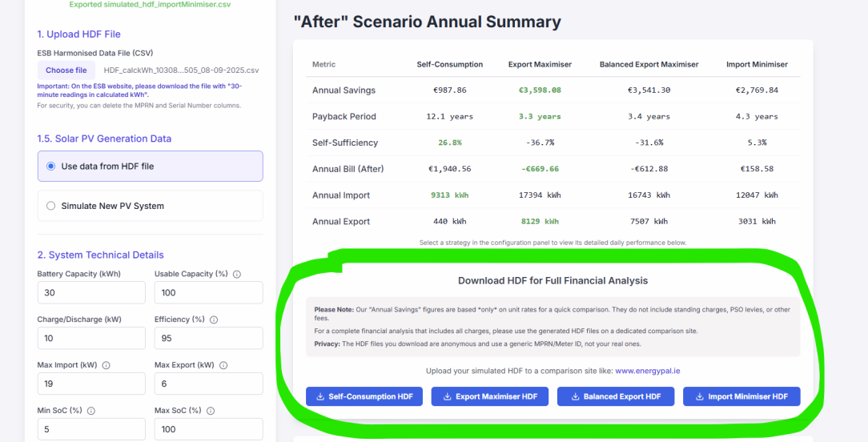Click the Usable Capacity info icon
This screenshot has width=868, height=442.
pyautogui.click(x=237, y=274)
